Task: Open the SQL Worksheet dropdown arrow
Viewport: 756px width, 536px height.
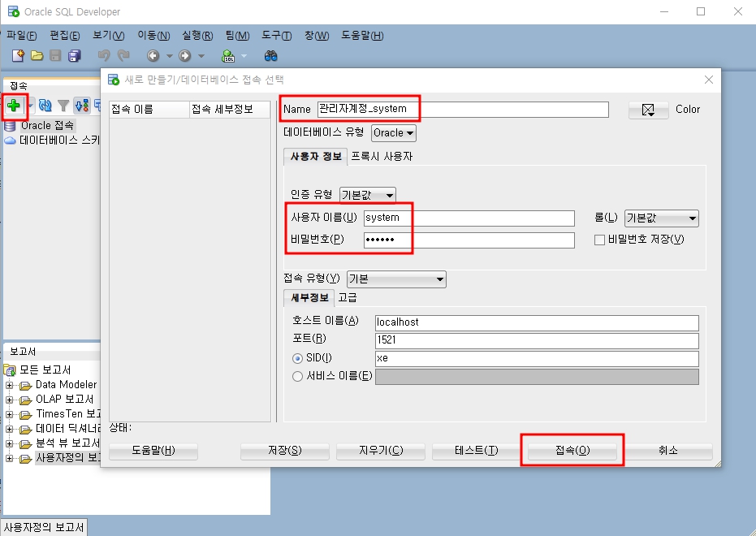Action: click(244, 56)
